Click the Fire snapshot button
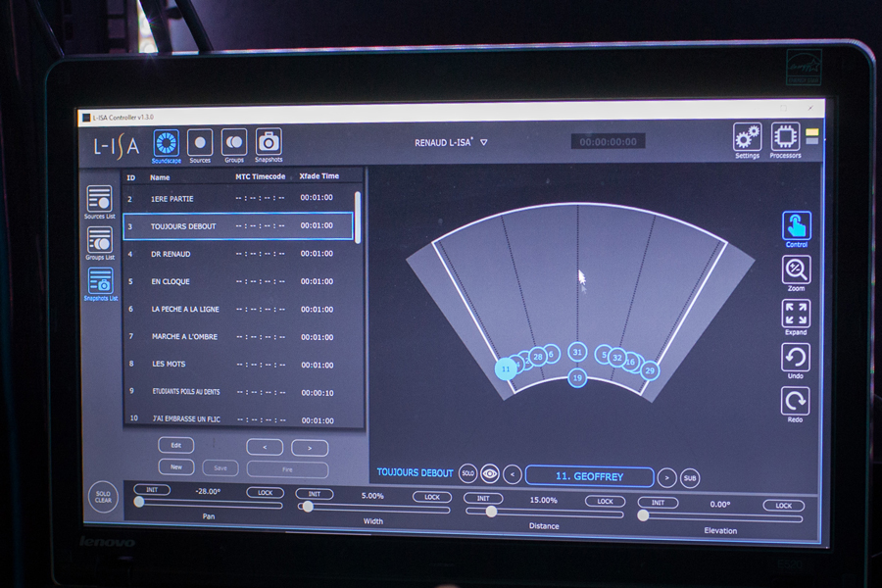 point(287,469)
